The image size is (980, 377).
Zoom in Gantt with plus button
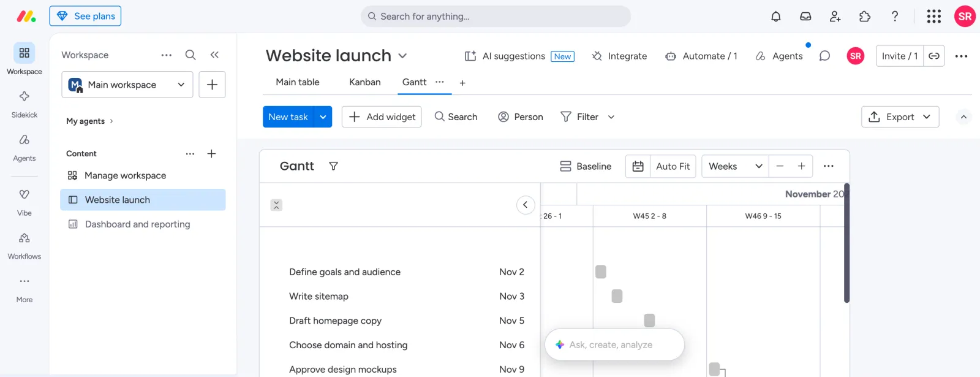click(x=801, y=166)
